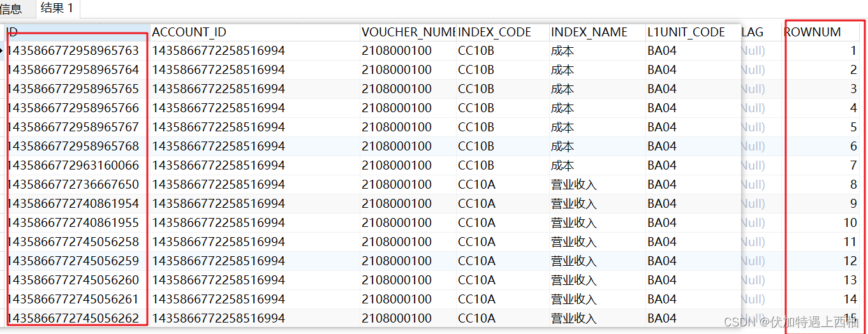Select ROWNUM cell with value 13
868x334 pixels.
pos(821,280)
